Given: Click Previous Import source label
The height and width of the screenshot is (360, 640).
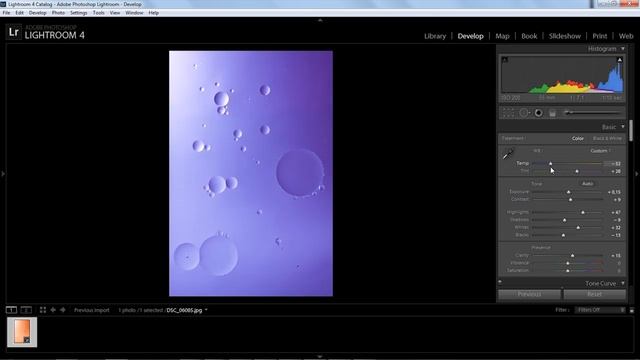Looking at the screenshot, I should pos(92,310).
